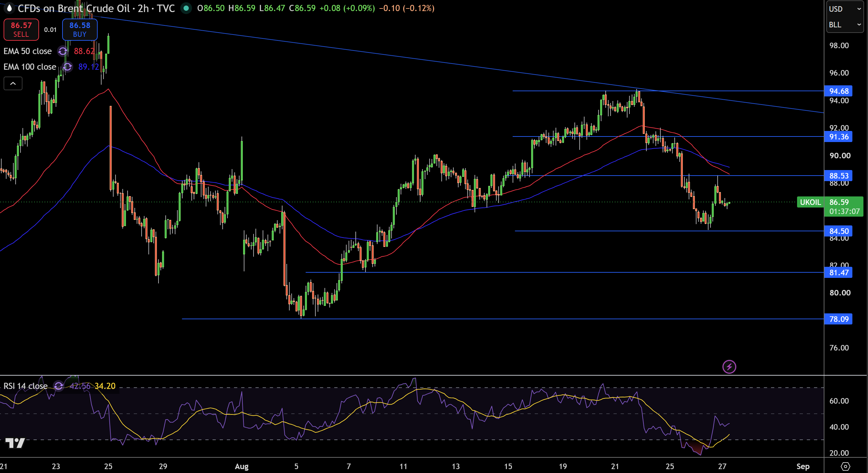Click the 76.00 price axis label

(x=839, y=348)
